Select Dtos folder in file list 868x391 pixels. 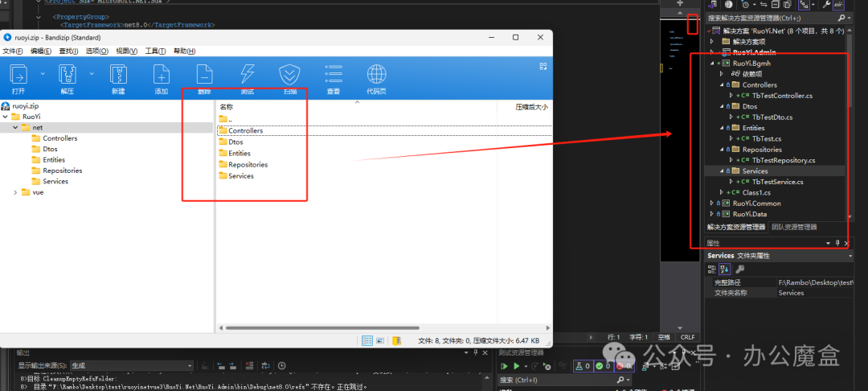click(x=231, y=142)
